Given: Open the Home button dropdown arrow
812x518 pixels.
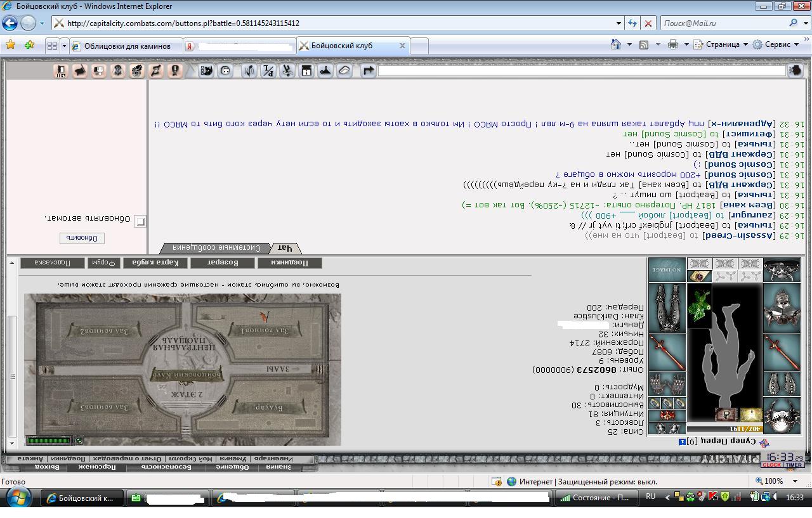Looking at the screenshot, I should click(629, 44).
